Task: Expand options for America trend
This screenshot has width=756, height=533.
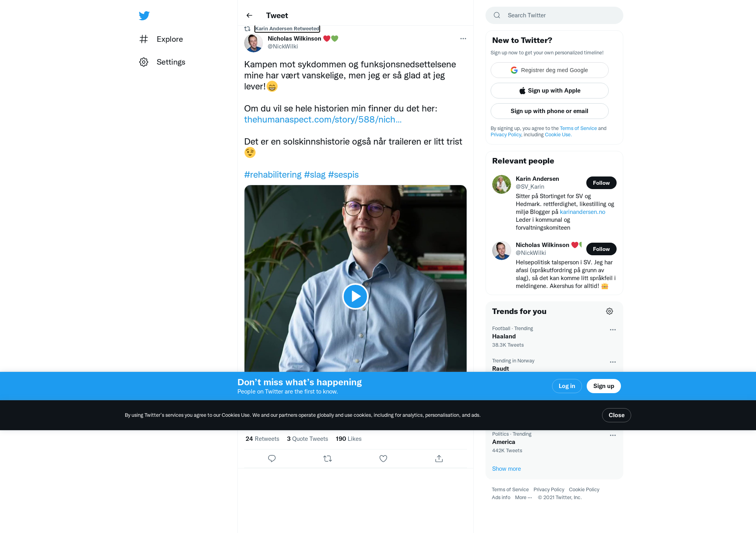Action: [x=613, y=435]
